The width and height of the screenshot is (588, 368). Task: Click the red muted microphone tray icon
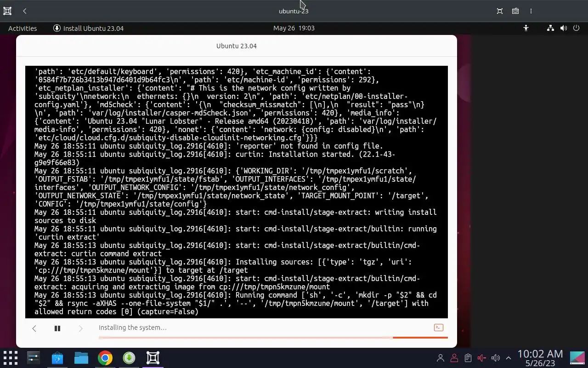(482, 358)
